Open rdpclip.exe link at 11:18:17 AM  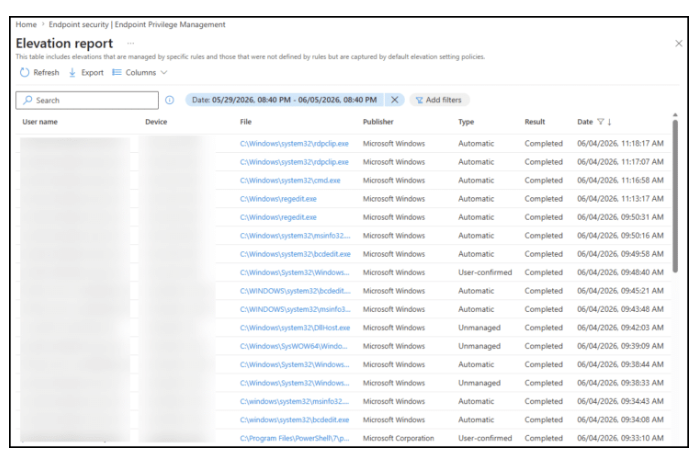click(294, 144)
